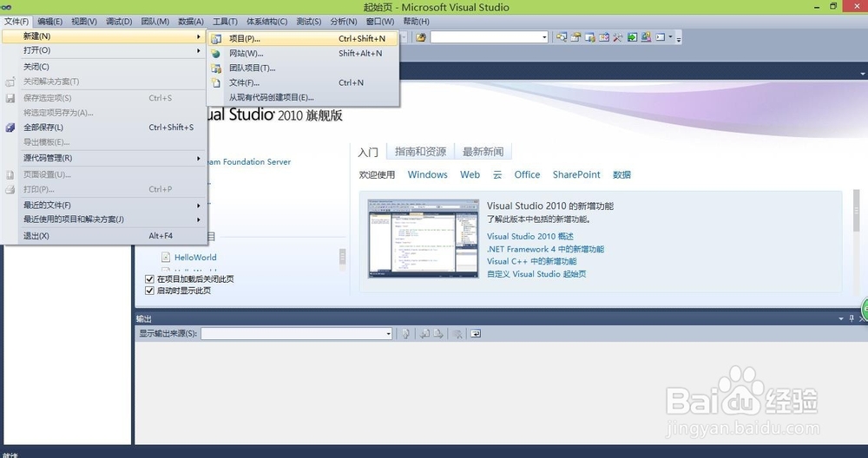The width and height of the screenshot is (868, 458).
Task: Open the Show output from dropdown
Action: 388,334
